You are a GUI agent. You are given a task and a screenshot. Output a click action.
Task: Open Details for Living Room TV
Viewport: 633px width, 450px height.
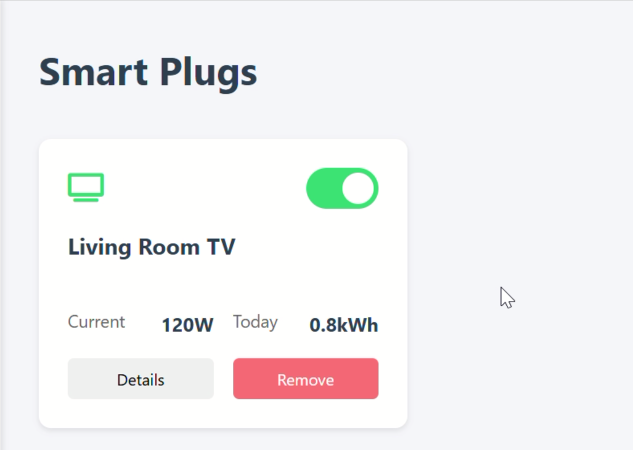[x=140, y=379]
